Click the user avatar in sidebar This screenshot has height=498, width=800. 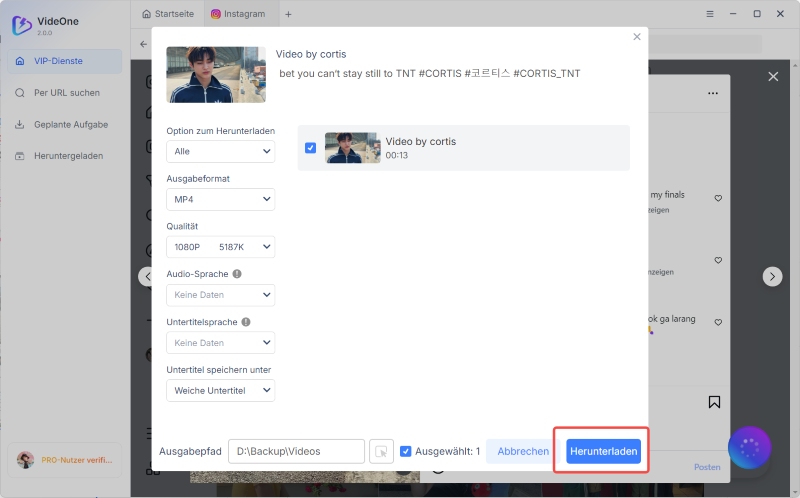click(26, 460)
